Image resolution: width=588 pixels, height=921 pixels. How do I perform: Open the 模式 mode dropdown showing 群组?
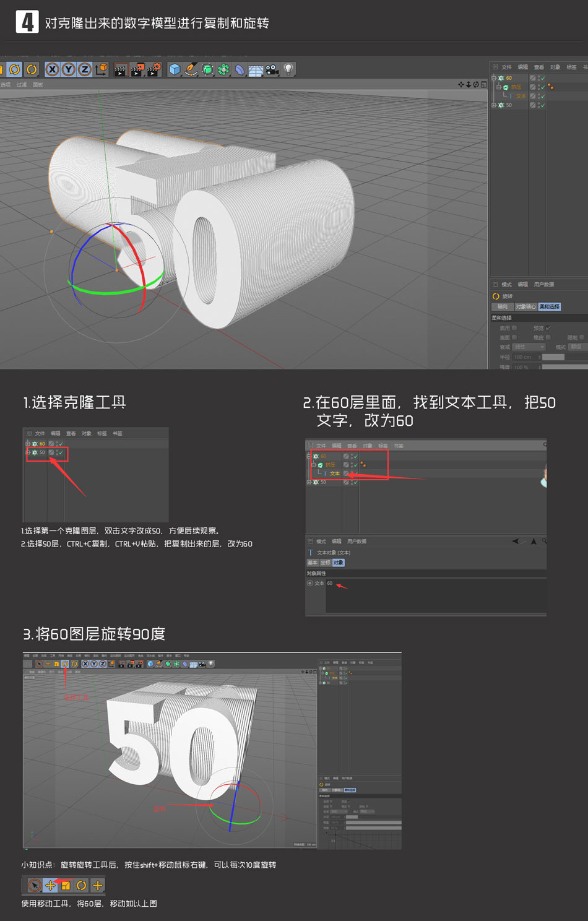pyautogui.click(x=577, y=347)
